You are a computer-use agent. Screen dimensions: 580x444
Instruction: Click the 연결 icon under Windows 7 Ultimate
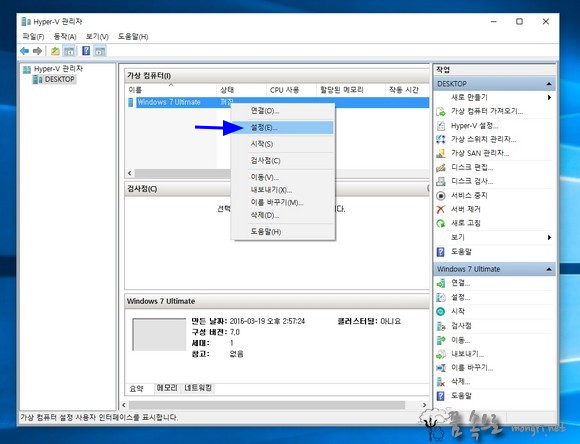(441, 283)
